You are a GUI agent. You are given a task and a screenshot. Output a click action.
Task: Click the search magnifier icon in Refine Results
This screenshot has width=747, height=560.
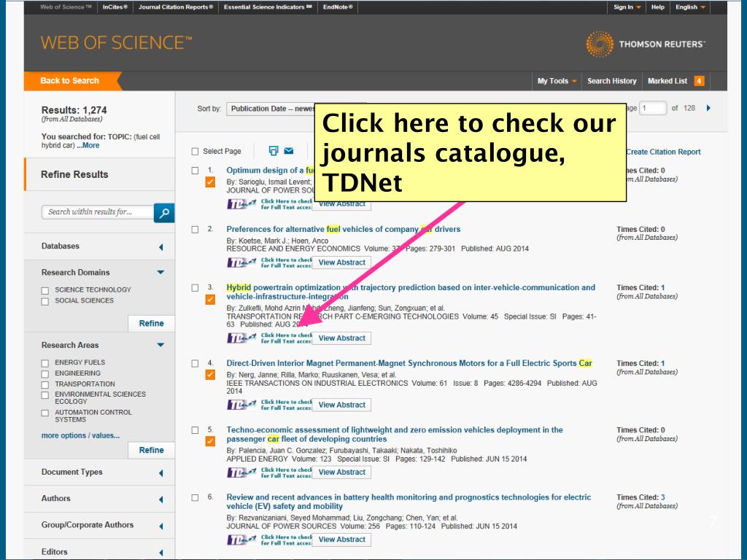pyautogui.click(x=164, y=213)
